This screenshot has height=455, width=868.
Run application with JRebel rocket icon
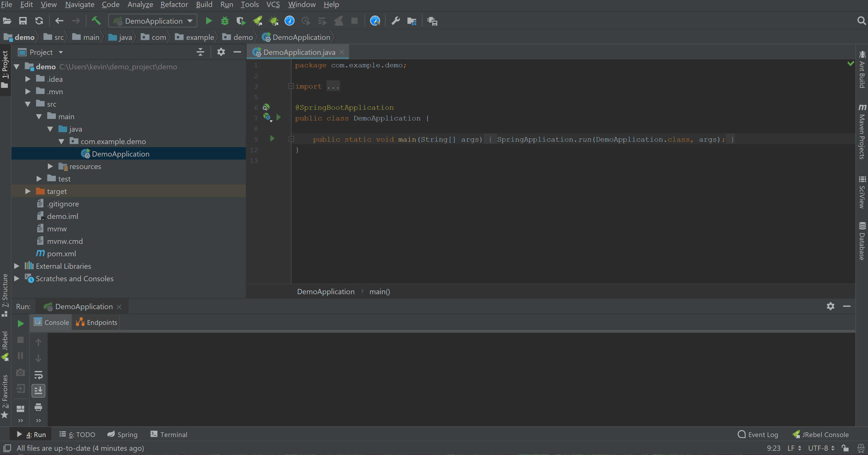point(258,21)
